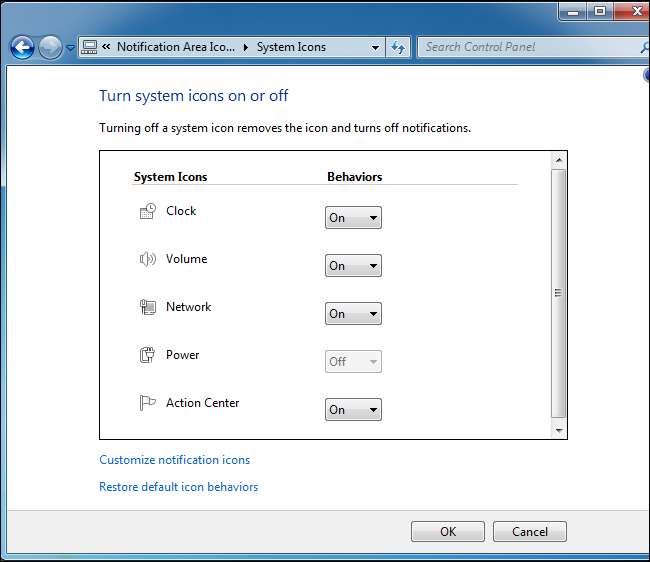650x562 pixels.
Task: Select Notification Area Icons breadcrumb
Action: tap(175, 47)
